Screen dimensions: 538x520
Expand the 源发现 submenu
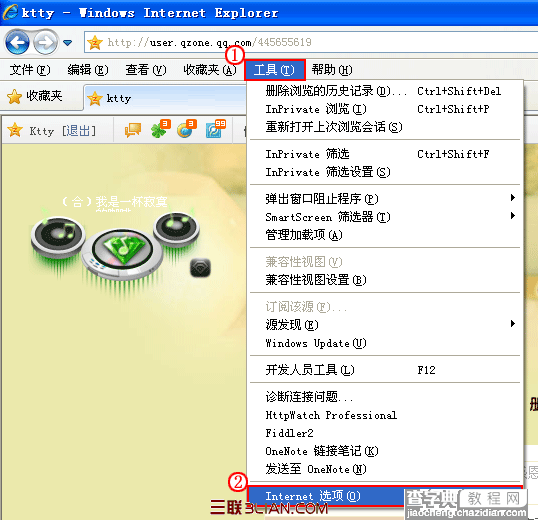click(385, 324)
